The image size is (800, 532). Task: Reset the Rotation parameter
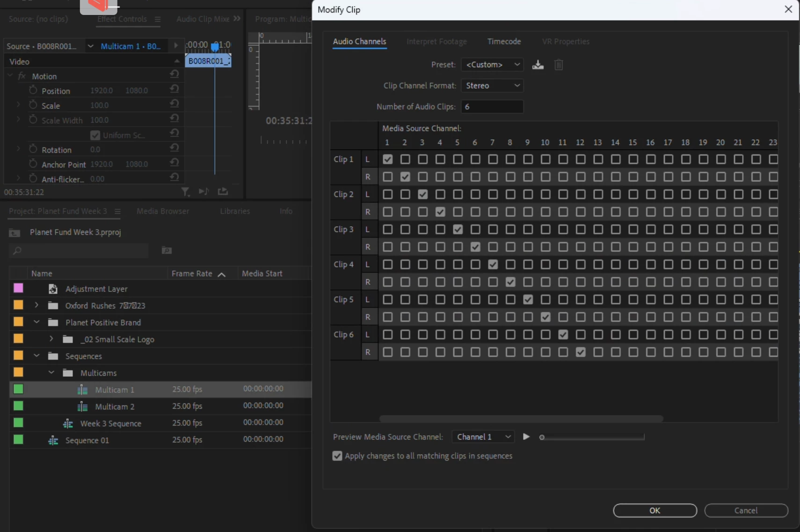coord(175,148)
